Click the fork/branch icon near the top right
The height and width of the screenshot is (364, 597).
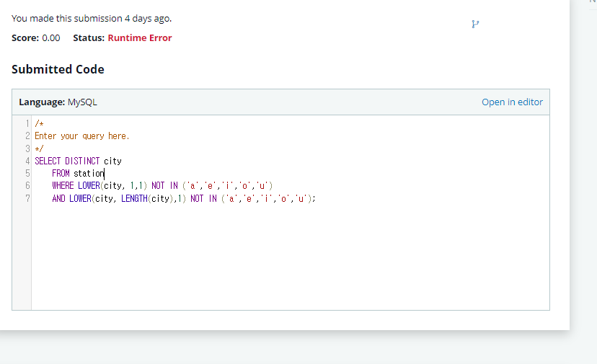click(x=475, y=25)
